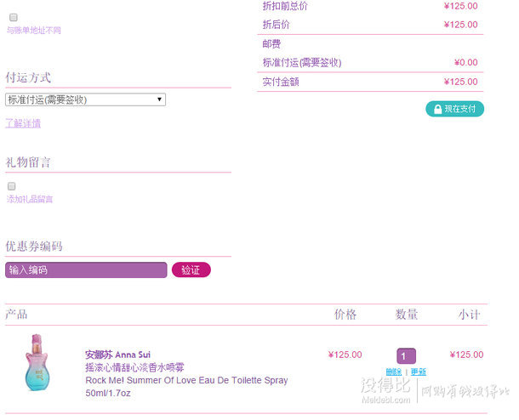Click the 标准付运 shipping fee ¥0.00
This screenshot has width=519, height=420.
465,63
